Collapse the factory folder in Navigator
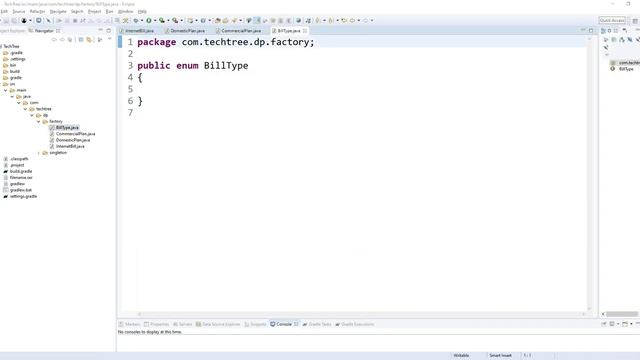The height and width of the screenshot is (360, 640). tap(38, 122)
